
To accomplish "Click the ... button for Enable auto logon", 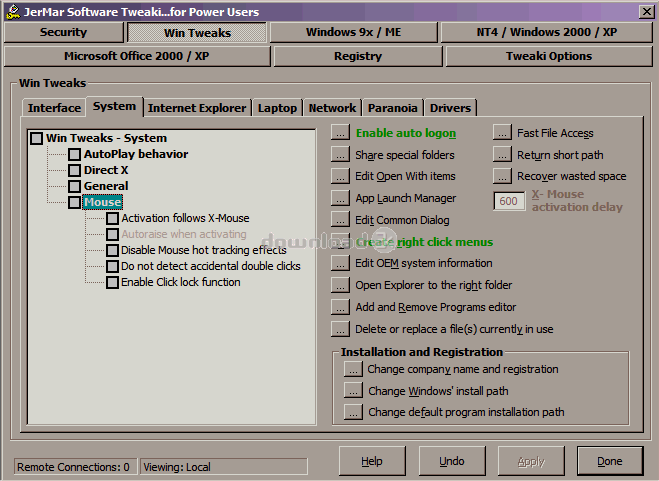I will tap(340, 132).
